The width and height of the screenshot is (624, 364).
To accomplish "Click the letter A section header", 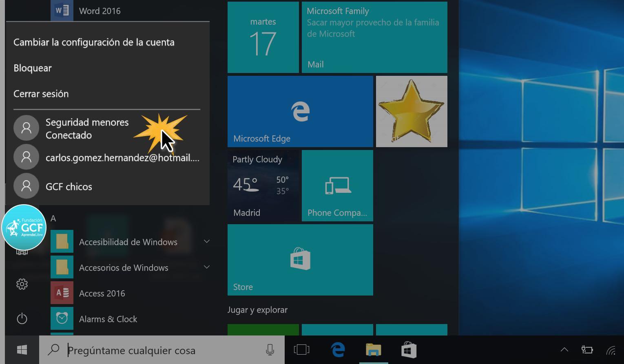I will click(53, 218).
